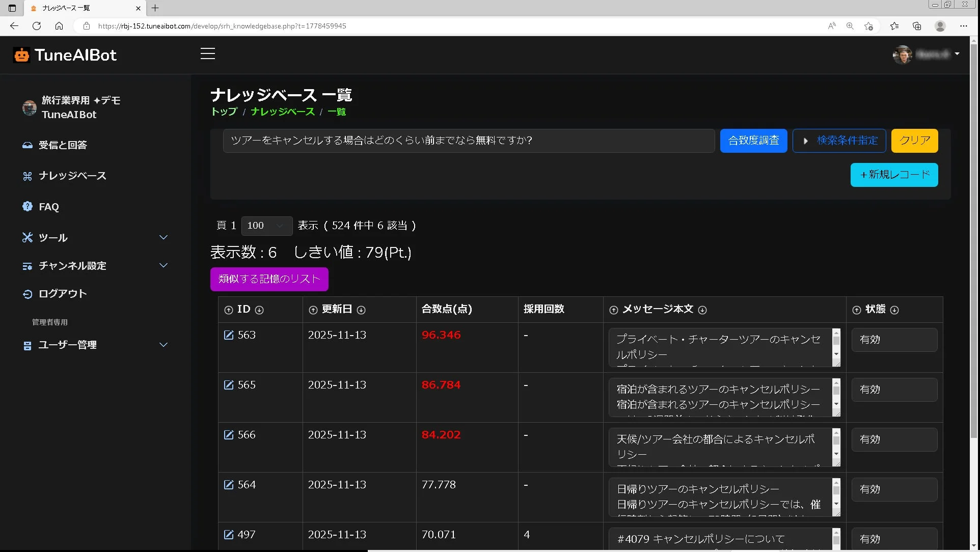Open edit icon for record 563
The height and width of the screenshot is (552, 980).
pyautogui.click(x=229, y=335)
